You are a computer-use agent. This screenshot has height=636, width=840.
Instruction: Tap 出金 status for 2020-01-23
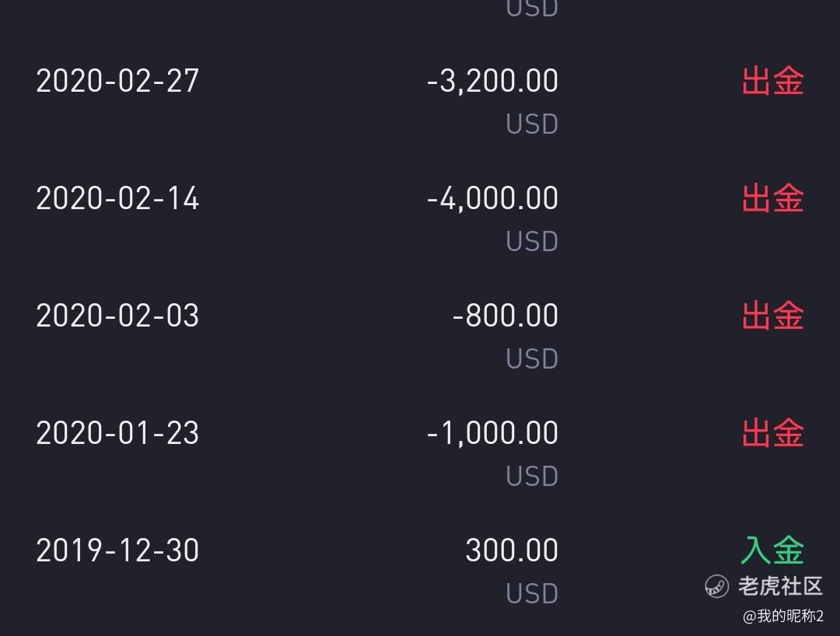pos(772,433)
